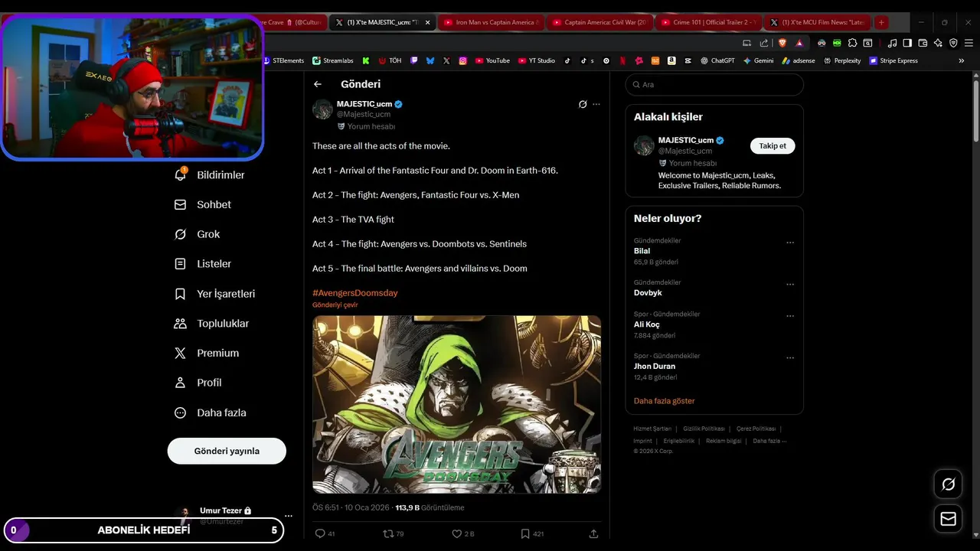Screen dimensions: 980x551
Task: Switch to Captain America: Civil War tab
Action: pos(599,22)
